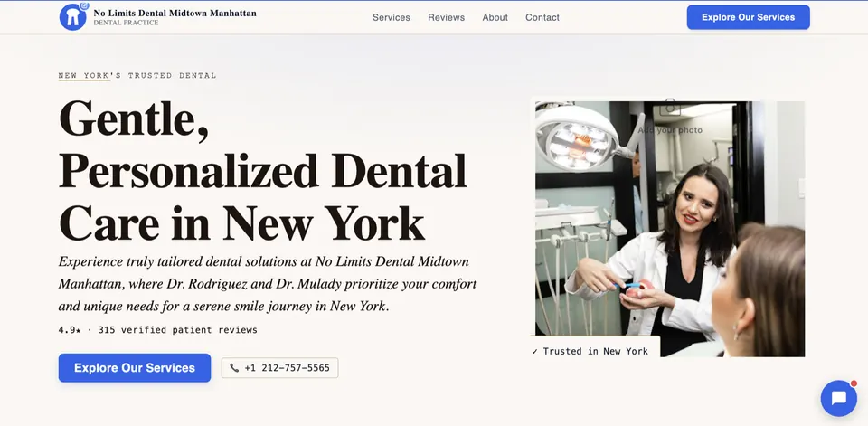Open the Reviews nav link

pyautogui.click(x=446, y=17)
